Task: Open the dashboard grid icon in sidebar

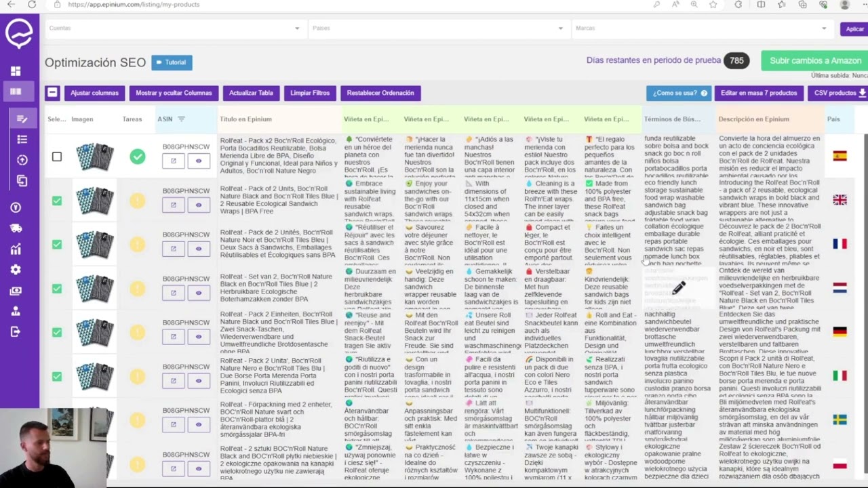Action: [x=16, y=71]
